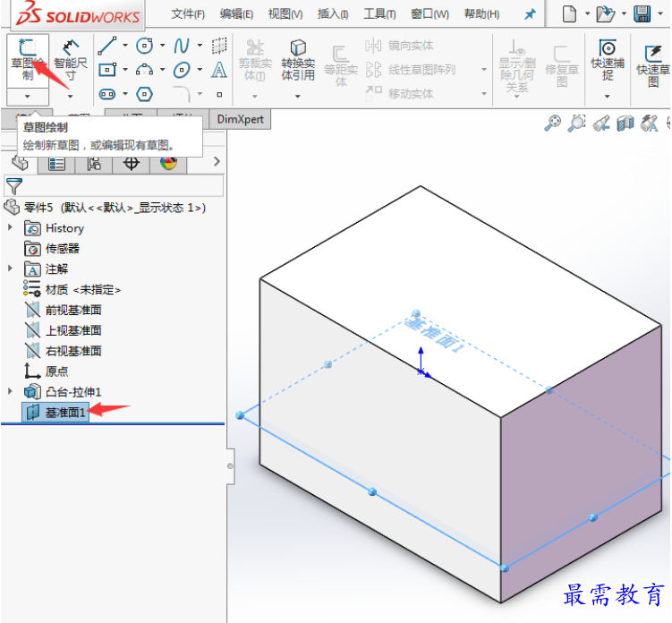
Task: Click the 草图绘制 sketch tool
Action: coord(28,61)
